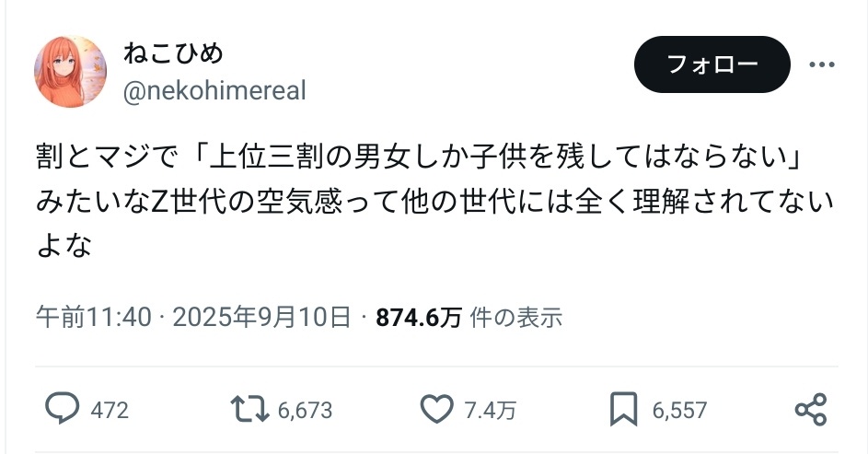Viewport: 868px width, 454px height.
Task: Click the 6,557 bookmark count
Action: pyautogui.click(x=679, y=411)
